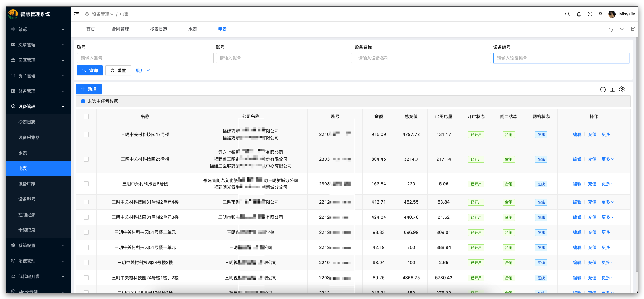Click the tab bar refresh icon
This screenshot has height=299, width=644.
click(x=611, y=30)
